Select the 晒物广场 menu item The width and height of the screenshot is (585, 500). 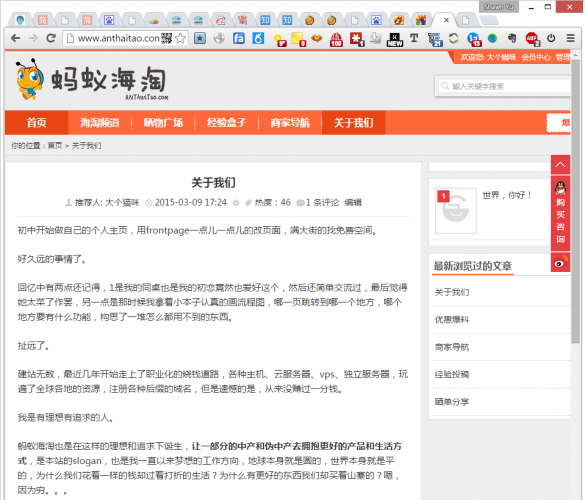click(163, 122)
